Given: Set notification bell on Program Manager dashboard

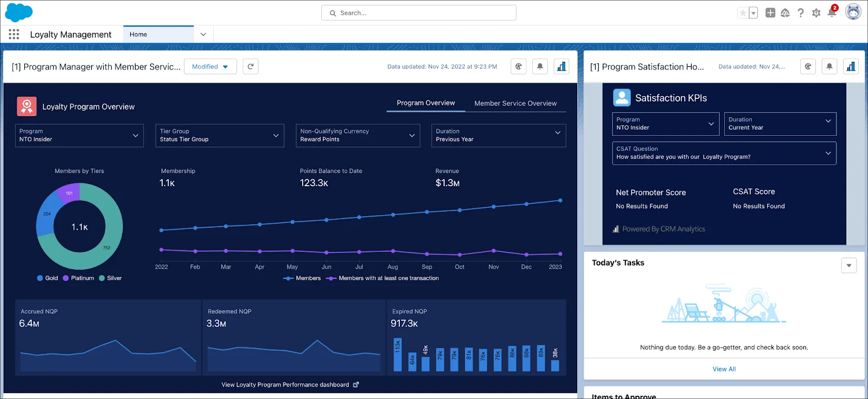Looking at the screenshot, I should [540, 66].
